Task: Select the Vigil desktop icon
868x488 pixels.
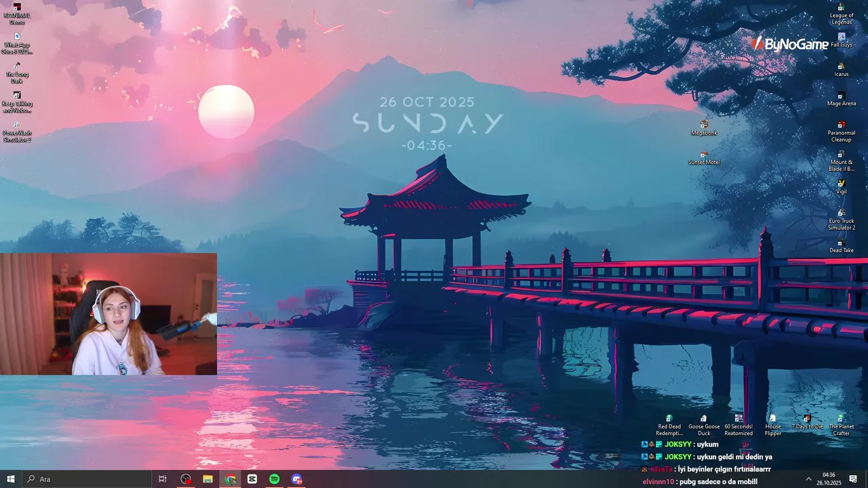Action: pos(842,187)
